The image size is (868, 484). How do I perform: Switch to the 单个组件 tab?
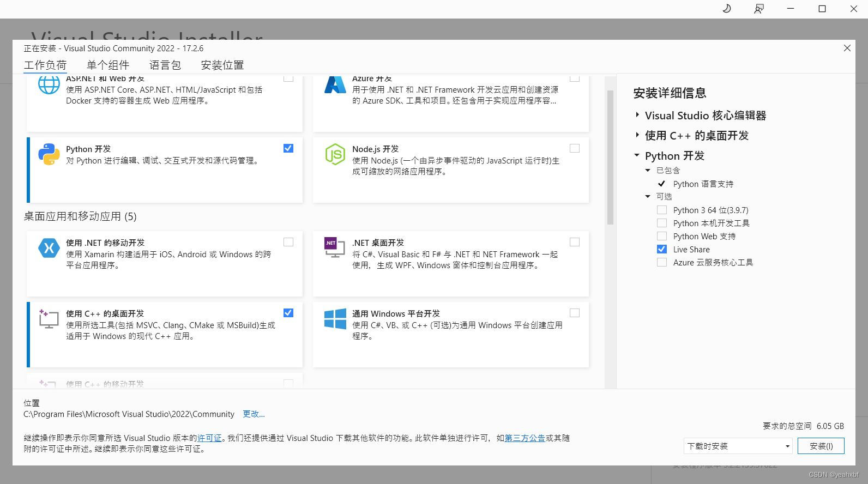108,65
